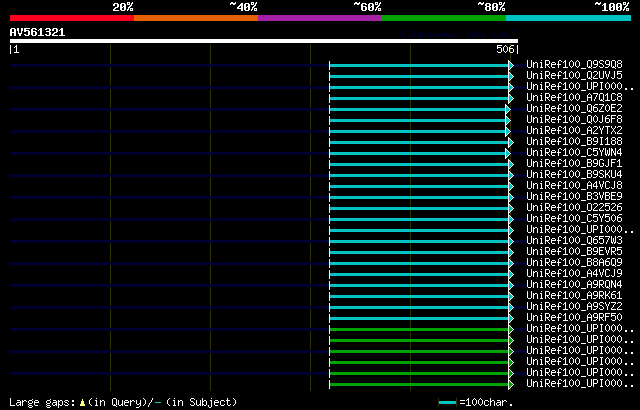Click the alignment bar in the UniRef100_Q657W3 row
Screen dimensions: 640x410
[x=419, y=242]
